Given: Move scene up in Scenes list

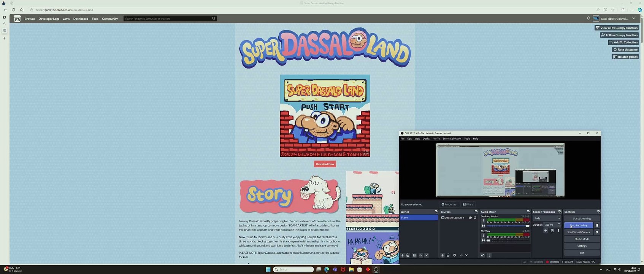Looking at the screenshot, I should (x=420, y=255).
